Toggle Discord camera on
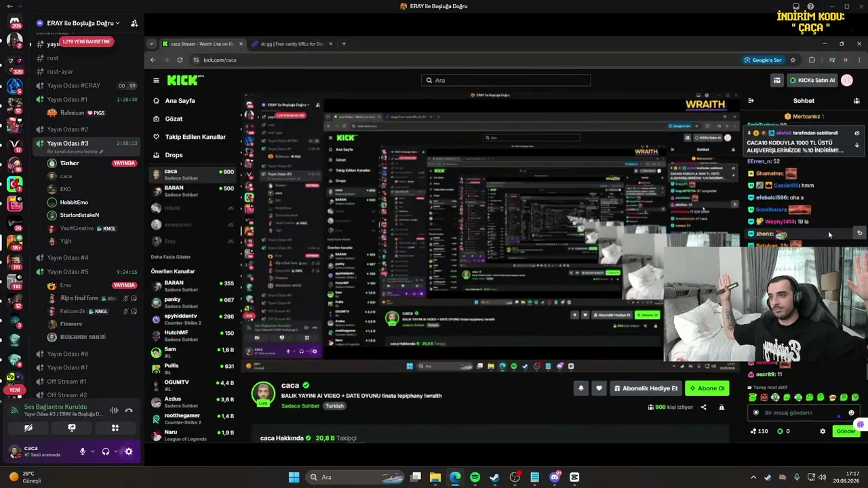 tap(28, 428)
